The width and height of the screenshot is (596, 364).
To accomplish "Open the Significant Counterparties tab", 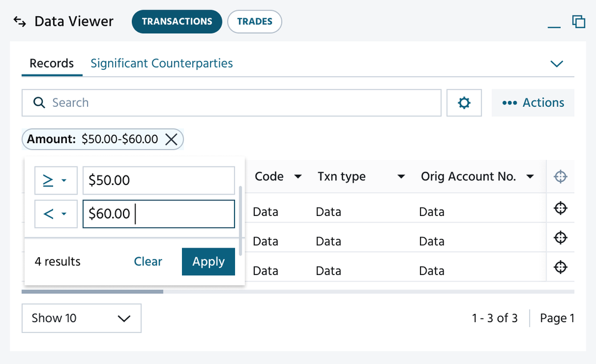I will click(162, 63).
